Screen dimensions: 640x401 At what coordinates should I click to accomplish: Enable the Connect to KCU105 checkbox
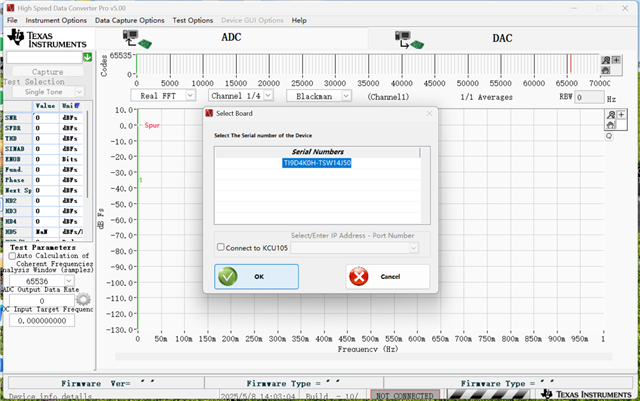coord(221,247)
